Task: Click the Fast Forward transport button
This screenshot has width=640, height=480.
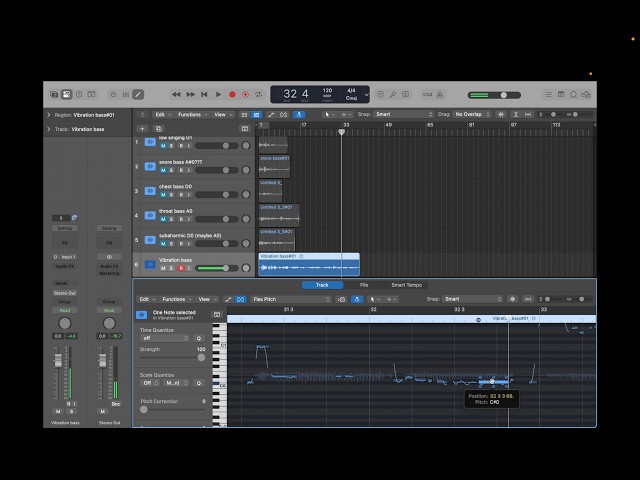Action: tap(190, 94)
